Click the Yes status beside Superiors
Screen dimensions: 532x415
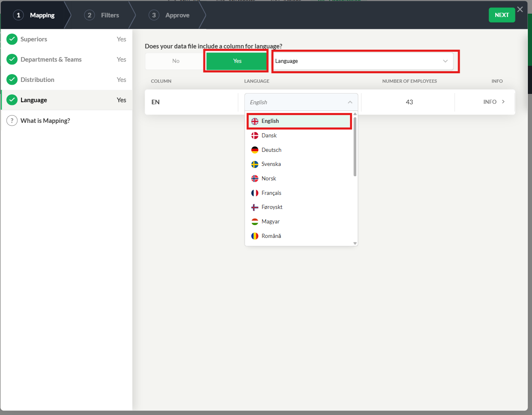(x=122, y=39)
